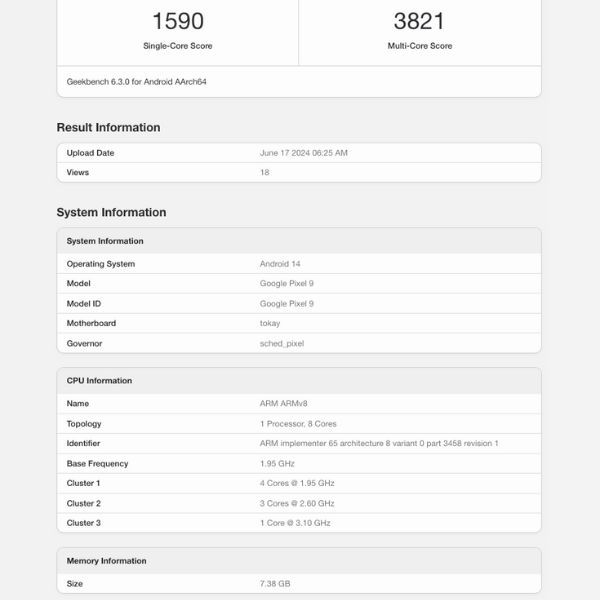Click the June 17 2024 06:25 AM value
This screenshot has width=600, height=600.
(x=303, y=153)
